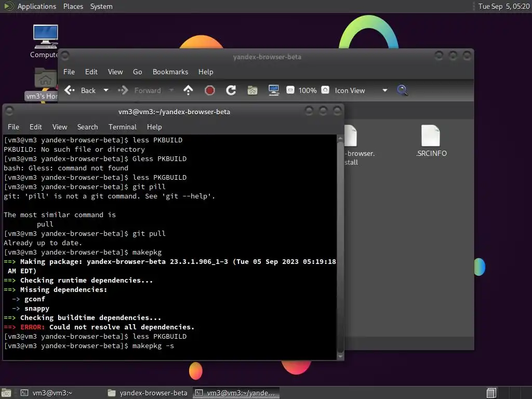The image size is (532, 399).
Task: Open the Forward history dropdown arrow
Action: point(171,90)
